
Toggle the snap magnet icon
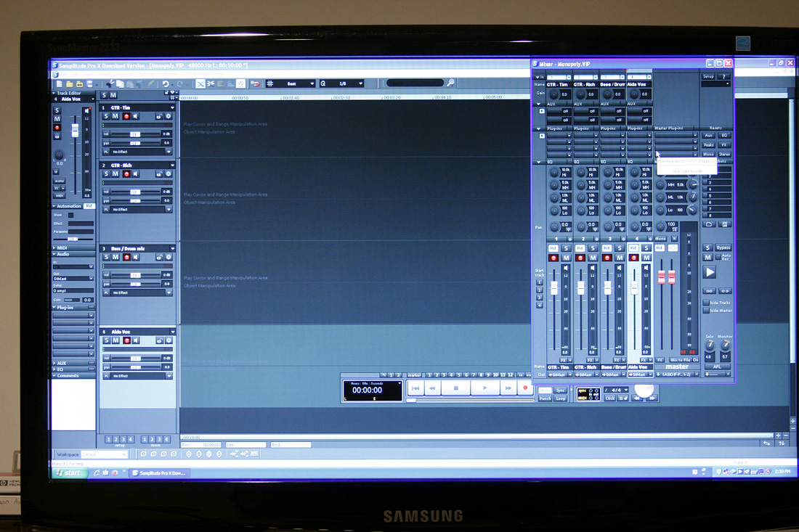click(255, 83)
